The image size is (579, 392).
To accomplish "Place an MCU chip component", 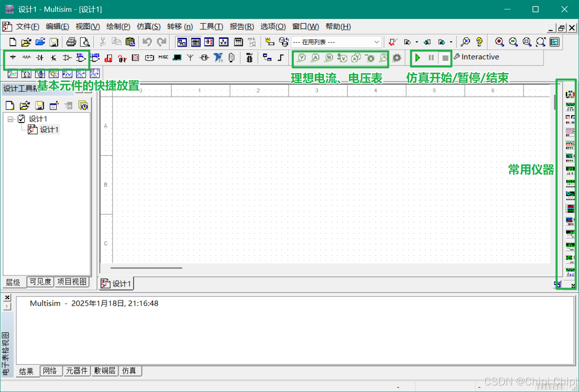I will click(x=249, y=58).
